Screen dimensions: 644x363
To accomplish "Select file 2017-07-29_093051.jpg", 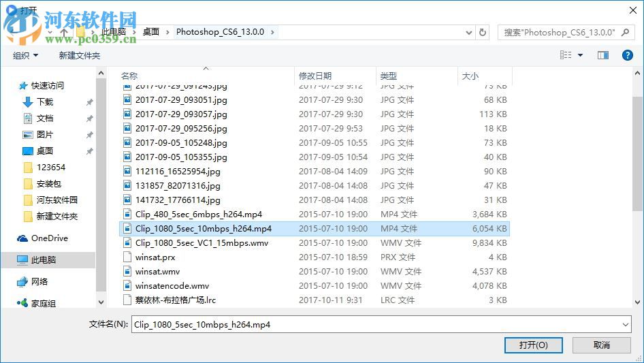I will (180, 100).
